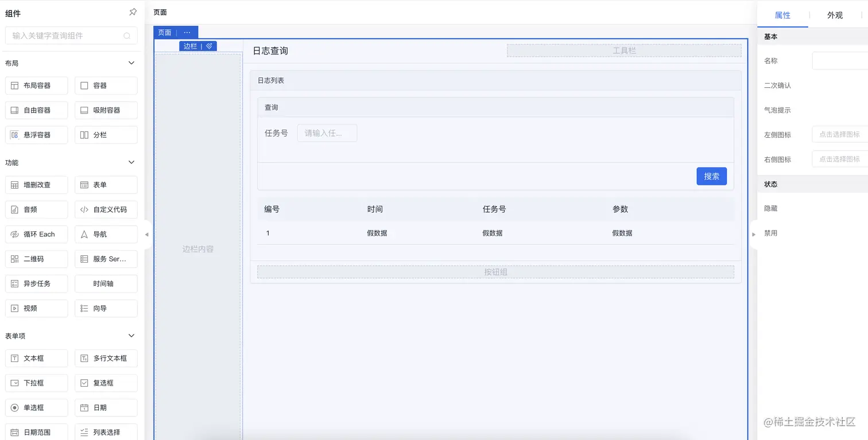Pick the 表单 form component
The height and width of the screenshot is (440, 868).
106,185
